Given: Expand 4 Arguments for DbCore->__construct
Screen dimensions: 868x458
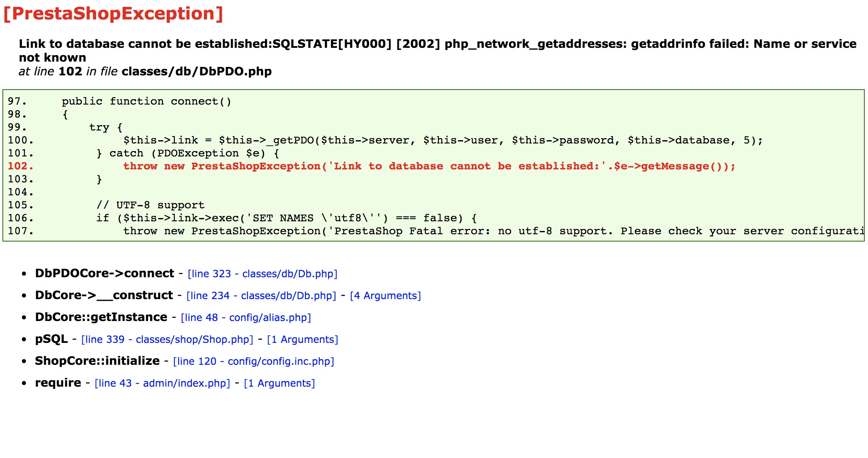Looking at the screenshot, I should 385,296.
